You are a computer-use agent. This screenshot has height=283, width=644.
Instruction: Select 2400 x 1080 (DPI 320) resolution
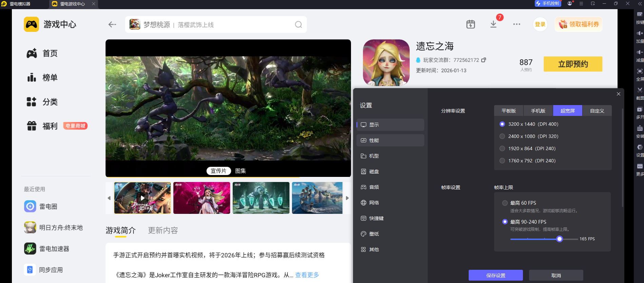[502, 136]
